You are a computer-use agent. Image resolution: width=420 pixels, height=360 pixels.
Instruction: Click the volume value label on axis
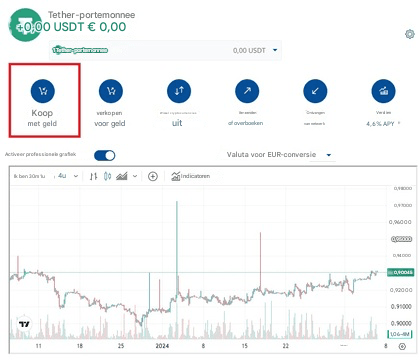coord(400,334)
